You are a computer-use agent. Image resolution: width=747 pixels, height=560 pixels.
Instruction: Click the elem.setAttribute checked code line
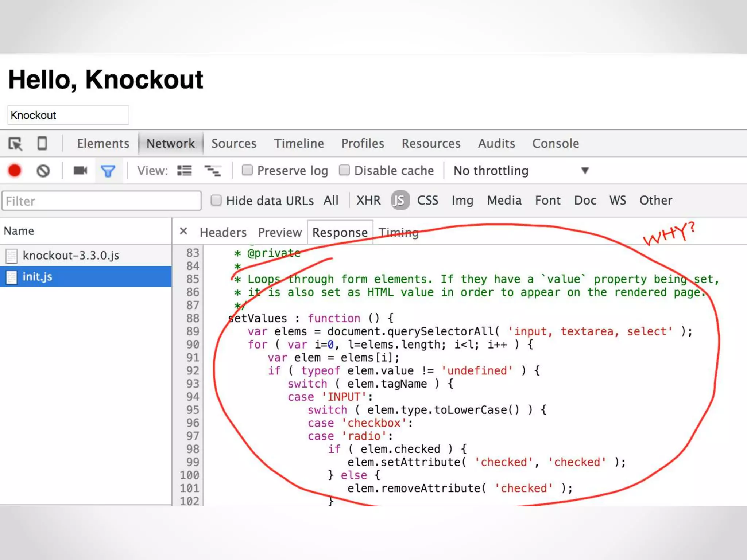coord(487,462)
